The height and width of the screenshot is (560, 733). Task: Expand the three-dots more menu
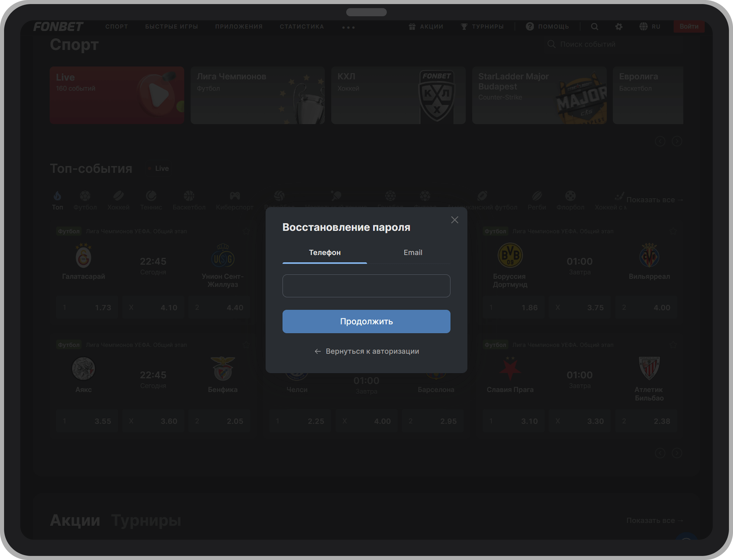click(x=348, y=27)
